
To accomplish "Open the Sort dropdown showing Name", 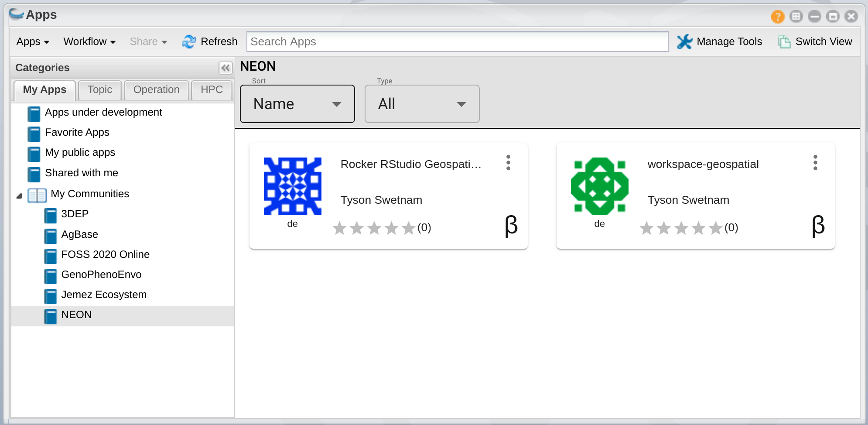I will click(x=297, y=104).
